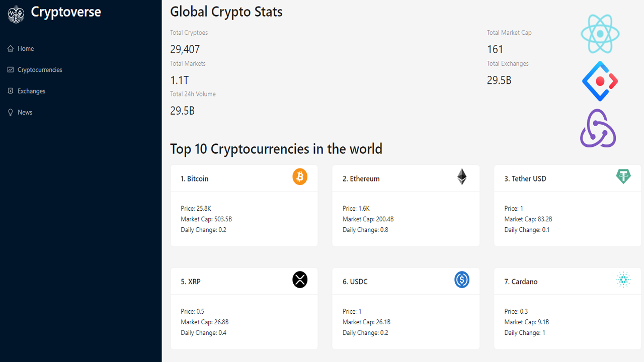Click the Total Cryptoes 29,407 value
Screen dimensions: 644x362
pyautogui.click(x=185, y=49)
